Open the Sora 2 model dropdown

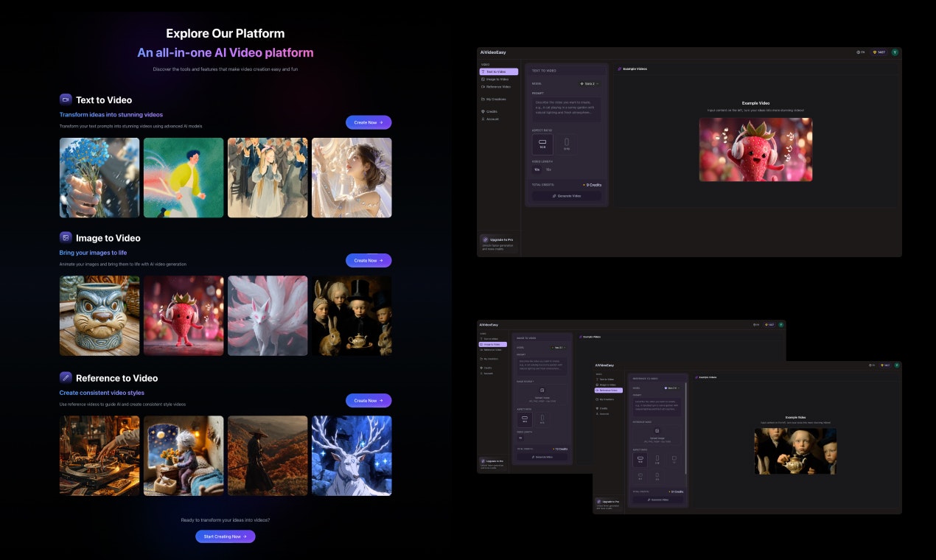pyautogui.click(x=590, y=84)
